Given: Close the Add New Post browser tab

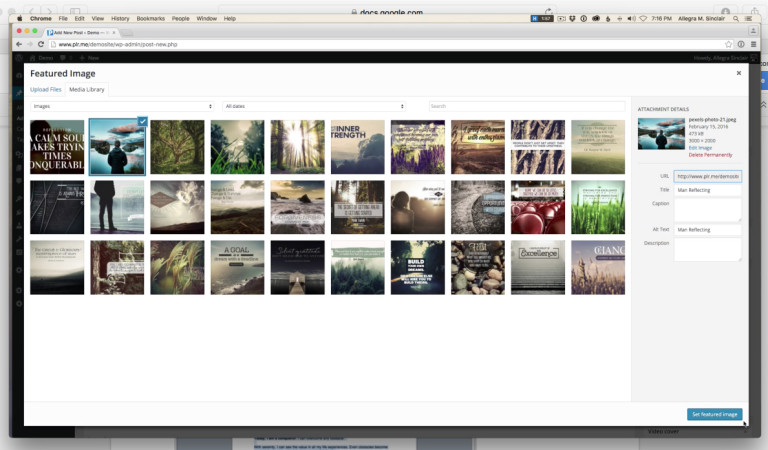Looking at the screenshot, I should click(114, 32).
